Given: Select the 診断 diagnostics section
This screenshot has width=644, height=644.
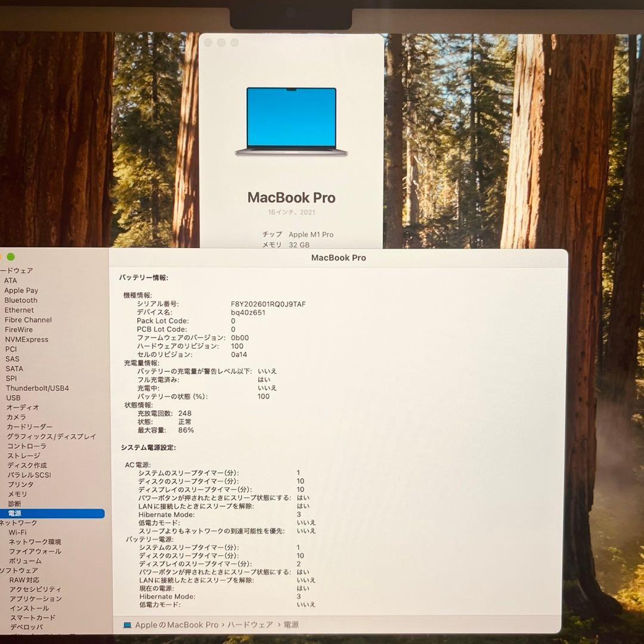Looking at the screenshot, I should click(x=16, y=504).
